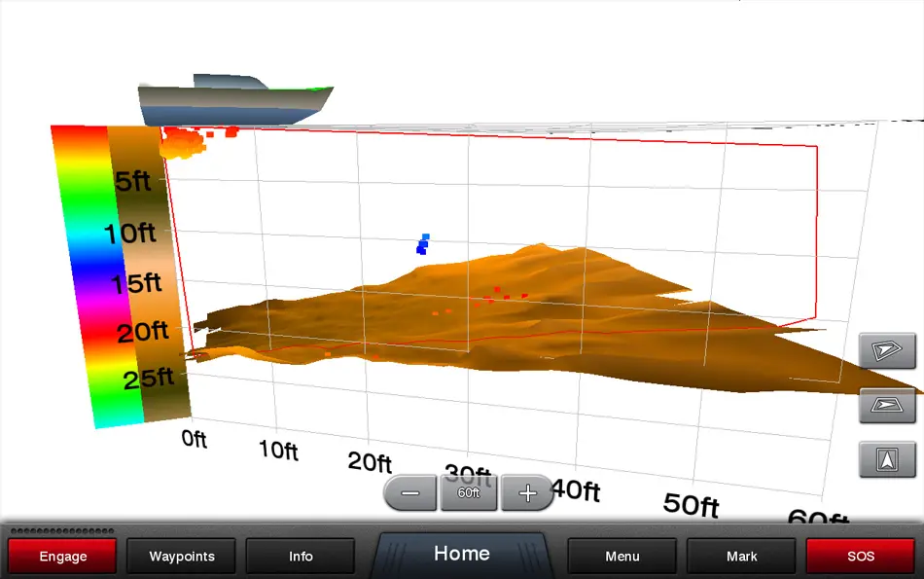
Task: Select the blue sonar target in water
Action: click(x=423, y=243)
